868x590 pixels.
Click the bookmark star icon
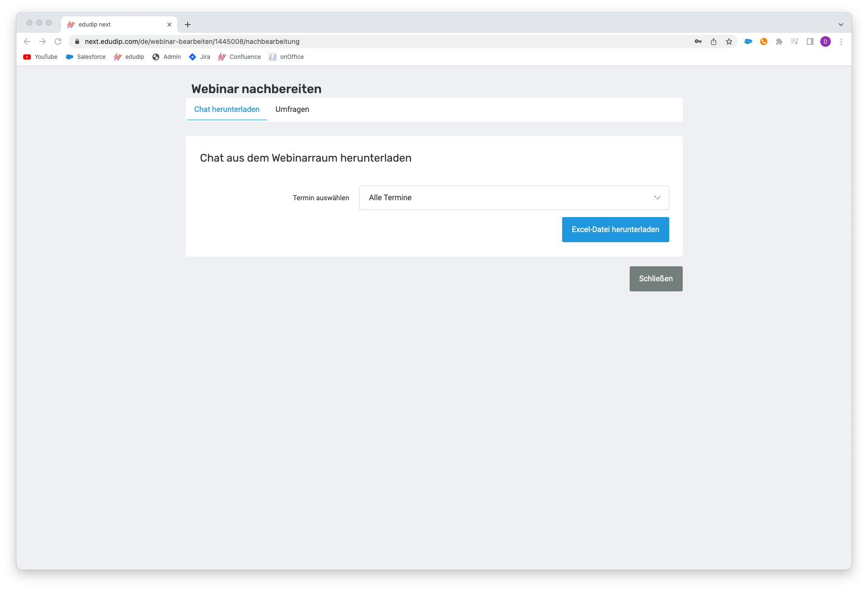(x=729, y=42)
